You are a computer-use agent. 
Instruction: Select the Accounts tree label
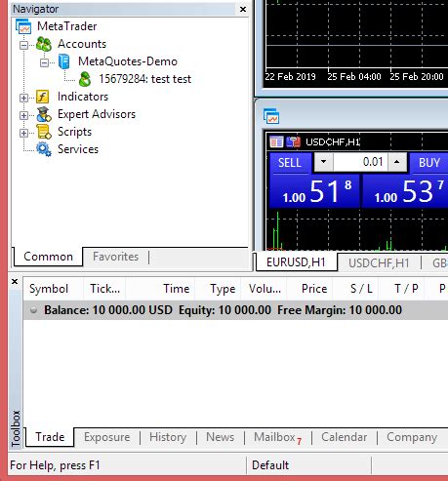pyautogui.click(x=82, y=44)
